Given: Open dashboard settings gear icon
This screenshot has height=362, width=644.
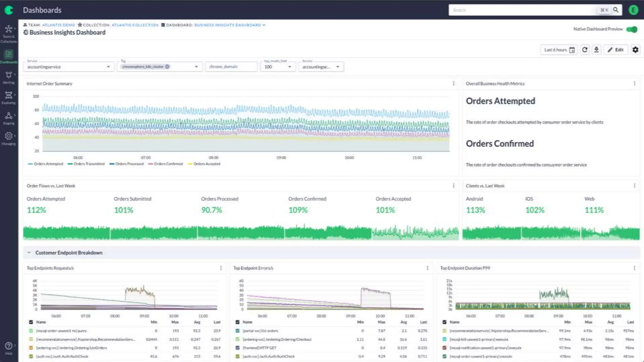Looking at the screenshot, I should 635,50.
